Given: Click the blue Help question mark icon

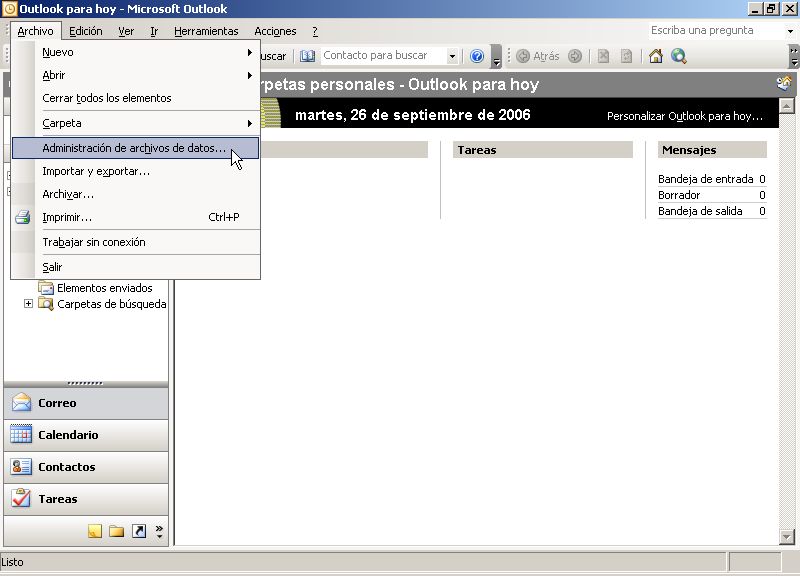Looking at the screenshot, I should coord(477,56).
